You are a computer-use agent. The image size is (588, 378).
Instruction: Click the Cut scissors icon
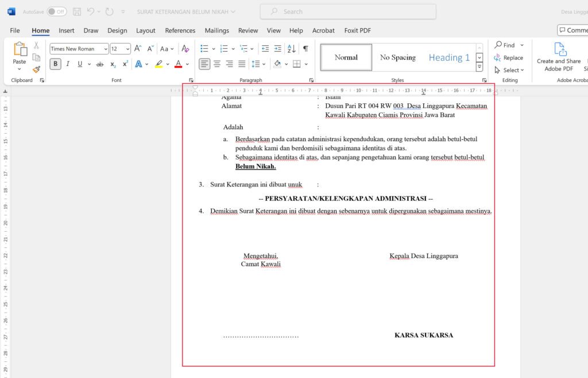tap(36, 45)
